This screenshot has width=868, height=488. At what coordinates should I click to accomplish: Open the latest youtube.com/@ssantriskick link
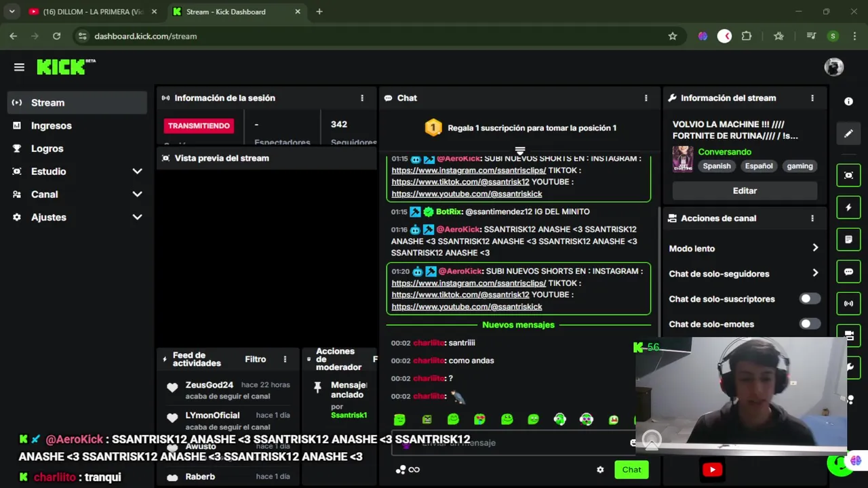pyautogui.click(x=467, y=307)
